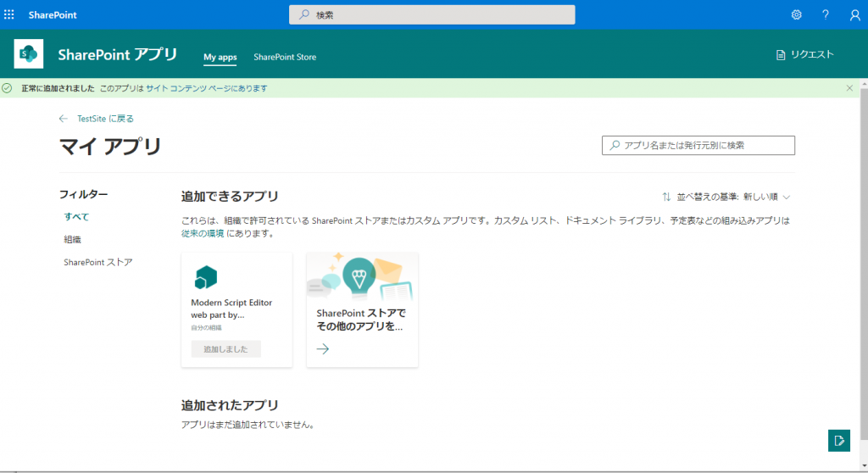Click the search magnifier in top bar
Image resolution: width=868 pixels, height=473 pixels.
pyautogui.click(x=304, y=15)
